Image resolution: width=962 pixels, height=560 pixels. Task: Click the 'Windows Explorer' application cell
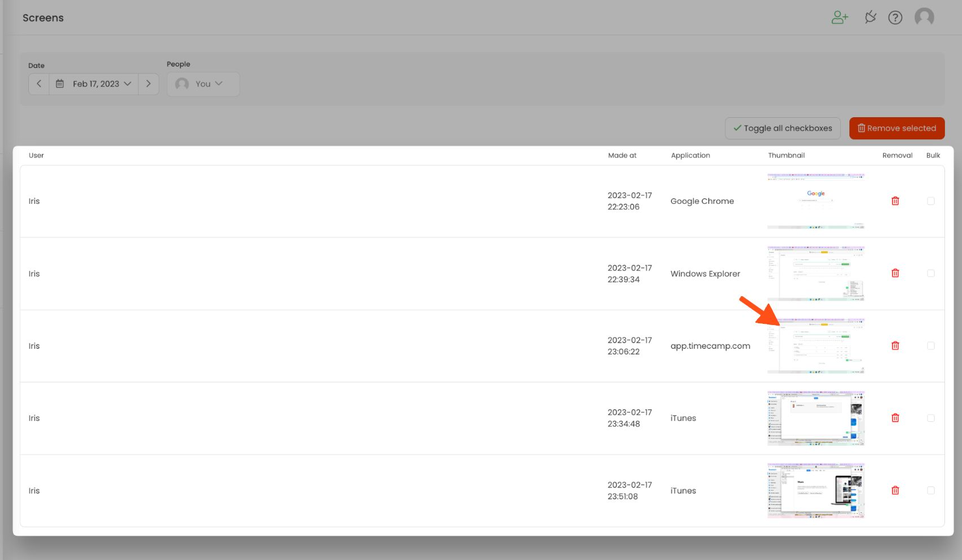click(706, 273)
